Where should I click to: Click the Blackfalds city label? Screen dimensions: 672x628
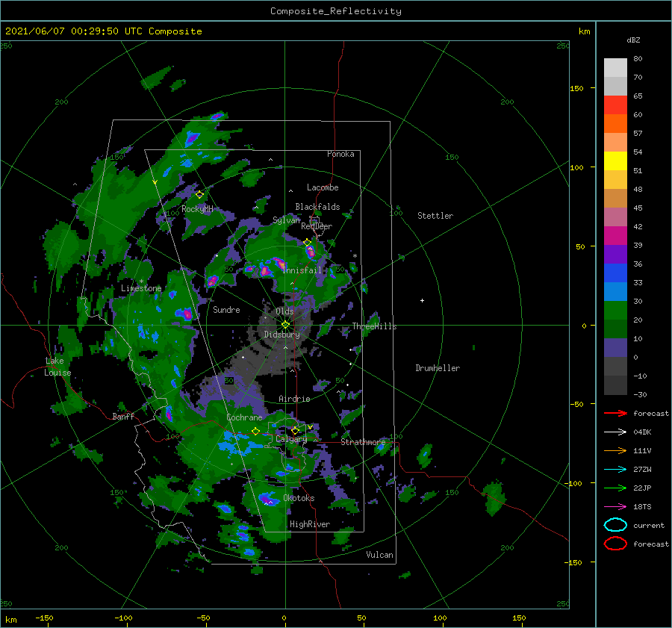pos(317,207)
